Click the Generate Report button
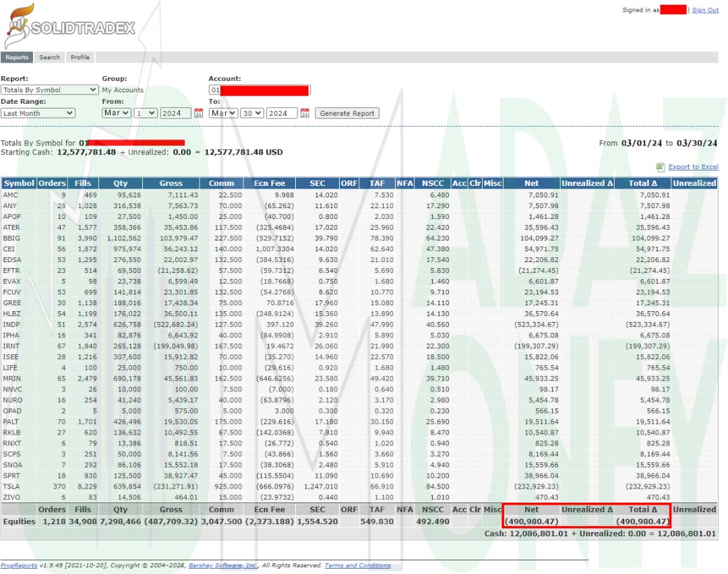This screenshot has height=574, width=728. [x=347, y=113]
